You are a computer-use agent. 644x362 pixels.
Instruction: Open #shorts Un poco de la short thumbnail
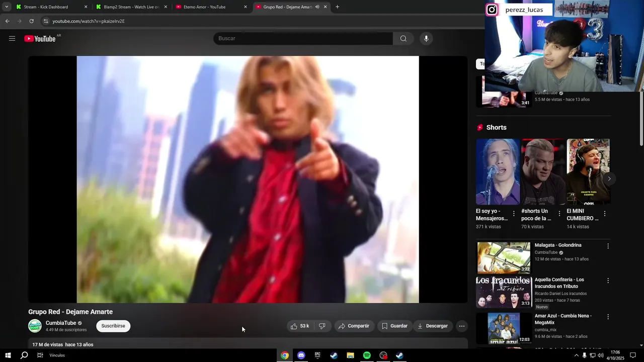543,171
